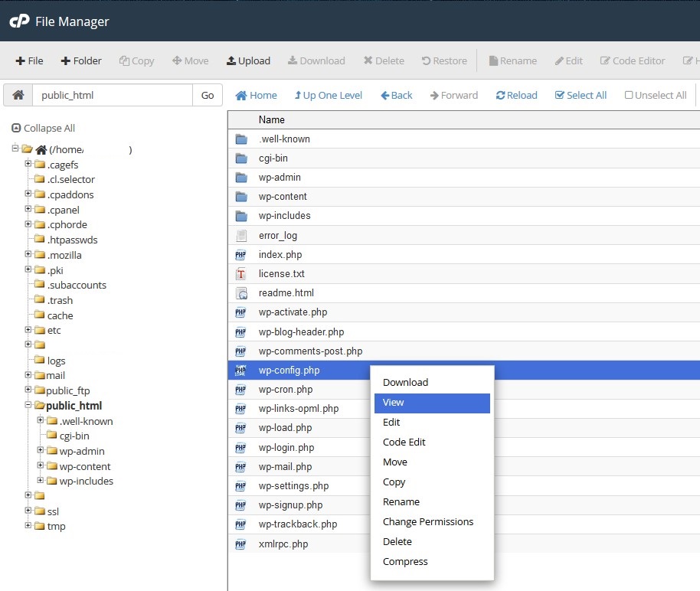Create a new file with + File
Viewport: 700px width, 591px height.
pos(29,60)
